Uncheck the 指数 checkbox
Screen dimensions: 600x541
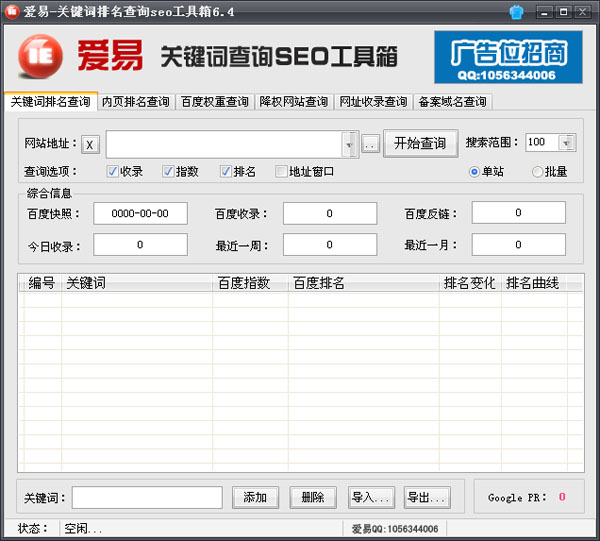pyautogui.click(x=168, y=171)
